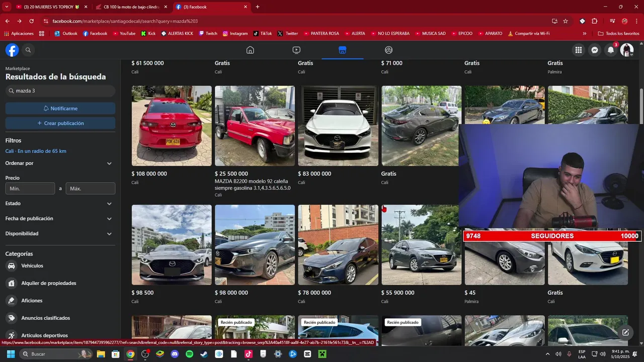Screen dimensions: 644x362
Task: Open the Facebook menu grid icon
Action: pyautogui.click(x=579, y=50)
